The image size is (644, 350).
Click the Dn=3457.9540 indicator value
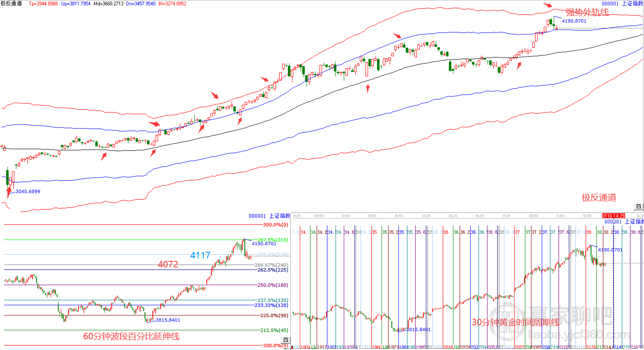point(141,4)
